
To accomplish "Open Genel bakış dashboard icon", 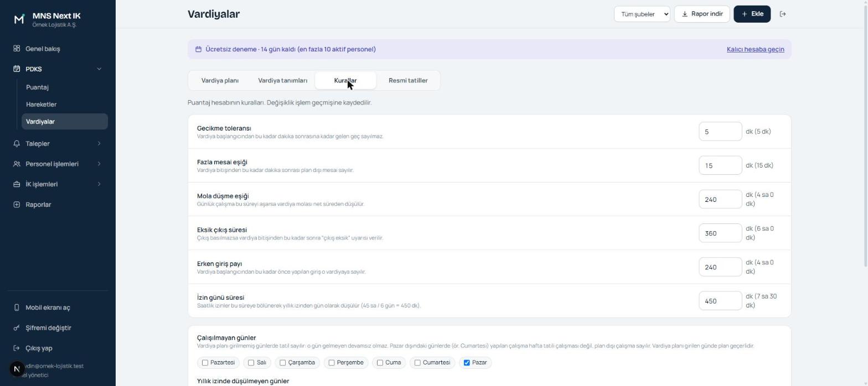I will coord(17,49).
